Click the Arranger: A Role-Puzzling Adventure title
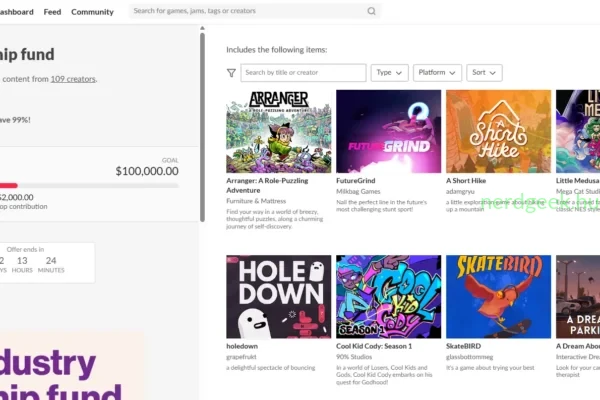 (267, 186)
